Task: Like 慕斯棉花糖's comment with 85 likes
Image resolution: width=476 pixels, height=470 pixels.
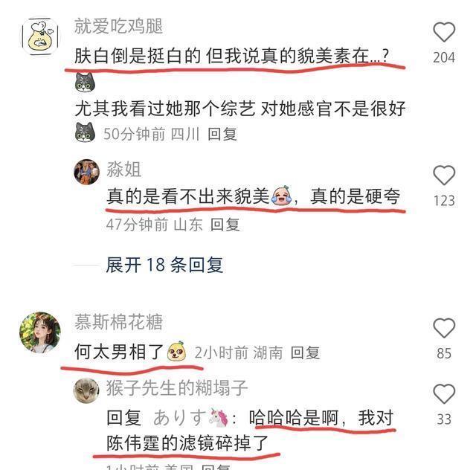Action: tap(444, 328)
